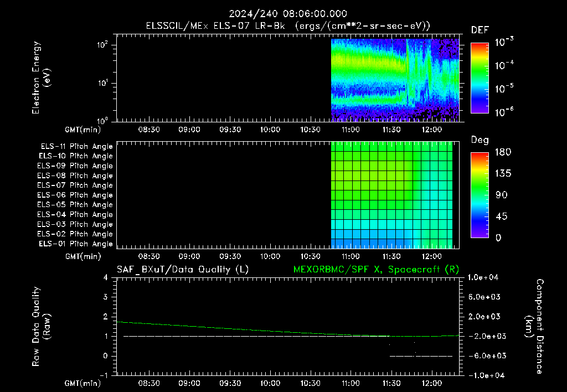
Task: Click the DEF color bar in top panel
Action: coord(480,78)
